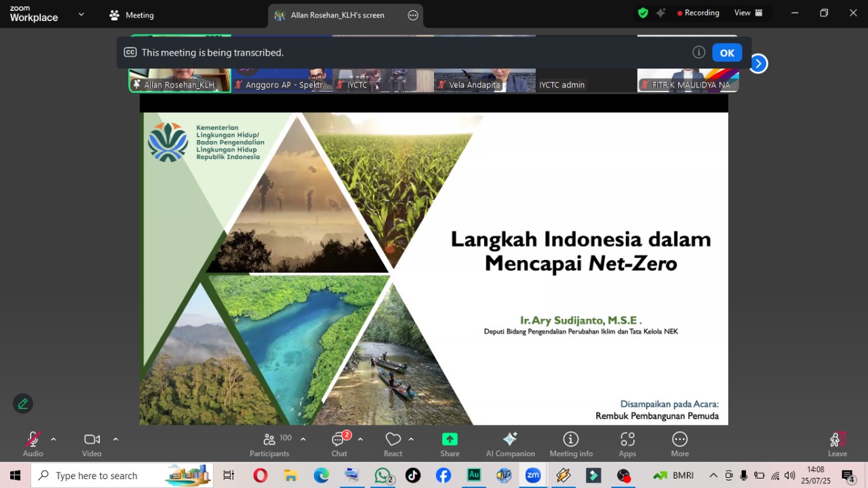Select Allan Rosehan_KLH's screen tab
This screenshot has width=868, height=488.
click(338, 15)
